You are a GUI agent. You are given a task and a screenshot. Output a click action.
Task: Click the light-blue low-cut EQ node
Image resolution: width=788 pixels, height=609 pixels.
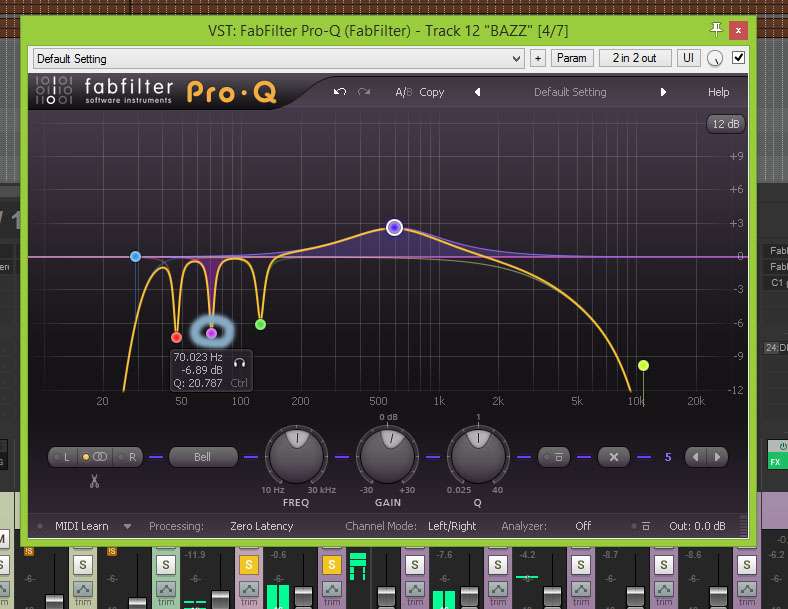pyautogui.click(x=135, y=257)
